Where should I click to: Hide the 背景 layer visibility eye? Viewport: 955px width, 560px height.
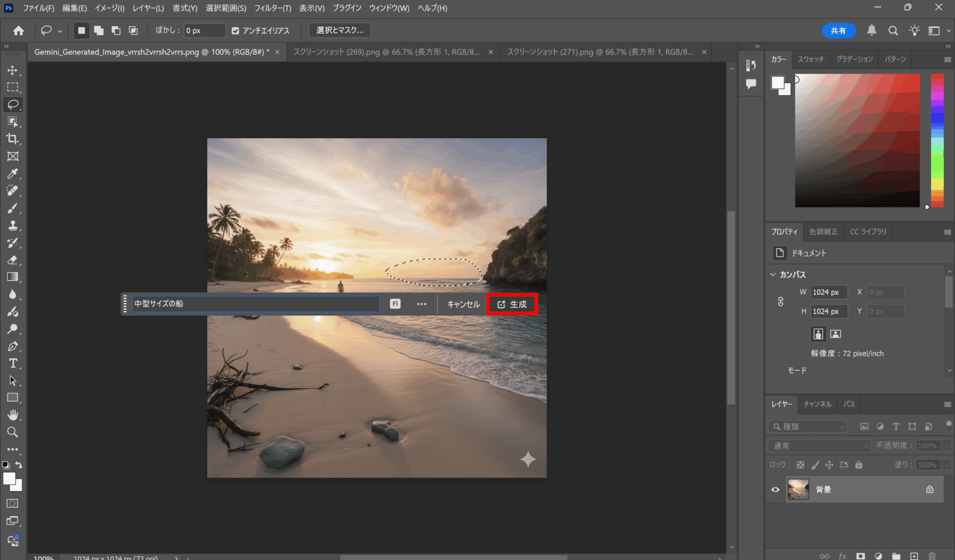point(775,490)
